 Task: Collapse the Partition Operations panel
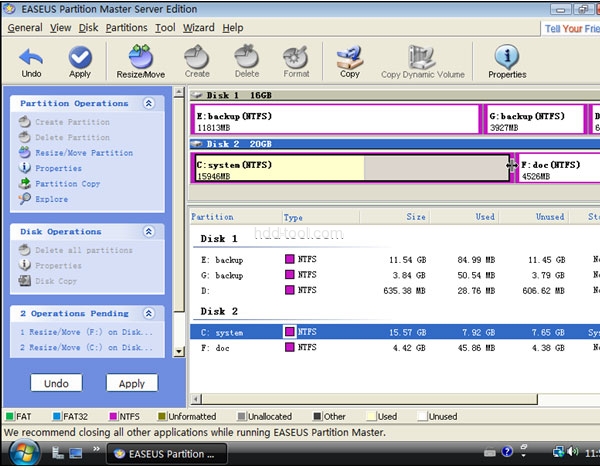pos(148,103)
